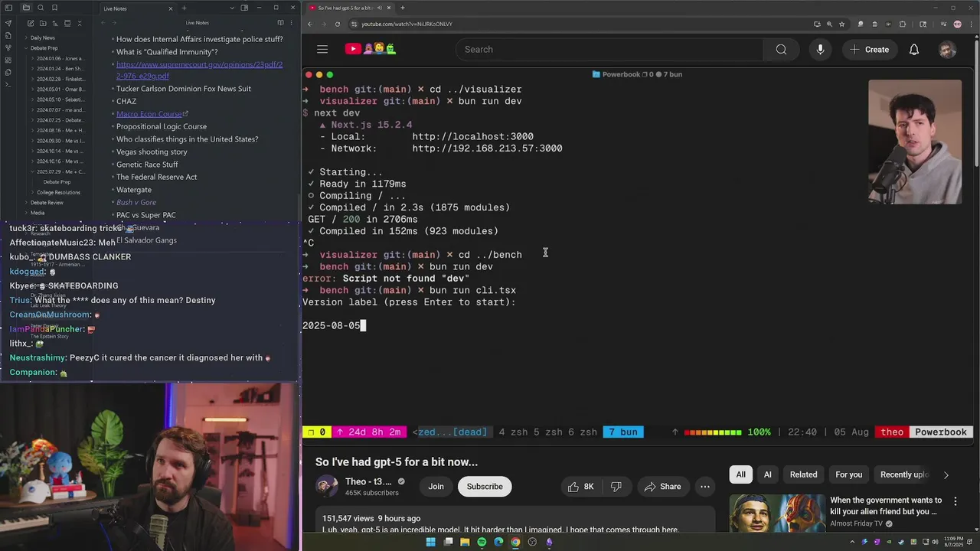
Task: Change sort order in Obsidian explorer
Action: pyautogui.click(x=55, y=23)
